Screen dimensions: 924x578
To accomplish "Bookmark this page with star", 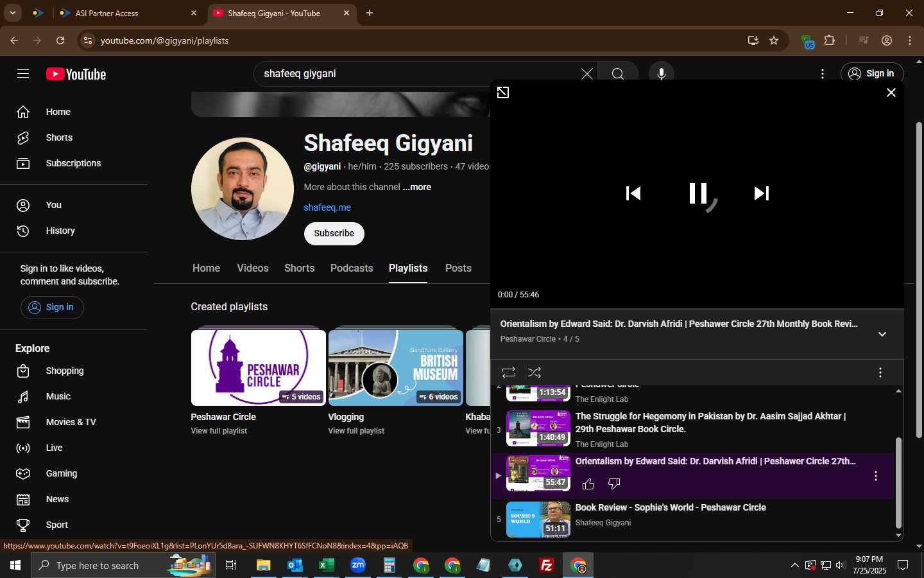I will coord(774,40).
